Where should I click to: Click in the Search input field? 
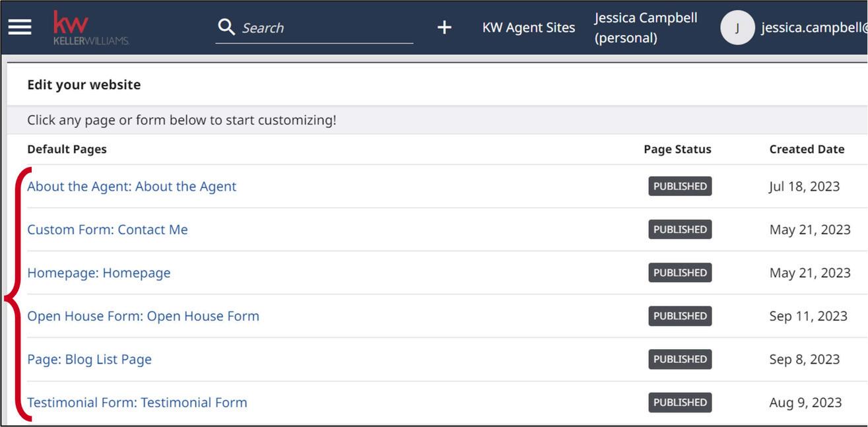click(323, 28)
